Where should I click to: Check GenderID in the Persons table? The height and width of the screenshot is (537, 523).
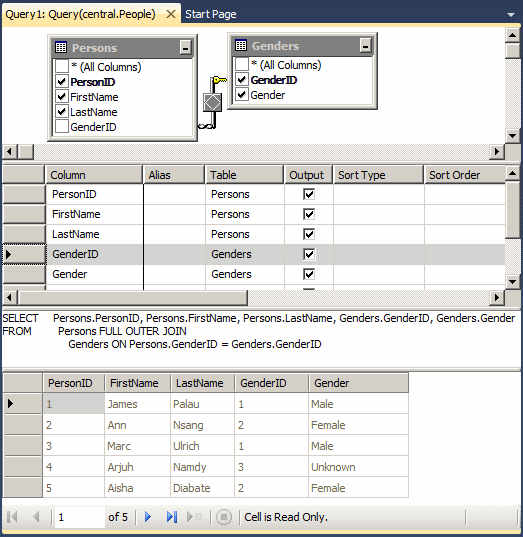click(x=62, y=127)
